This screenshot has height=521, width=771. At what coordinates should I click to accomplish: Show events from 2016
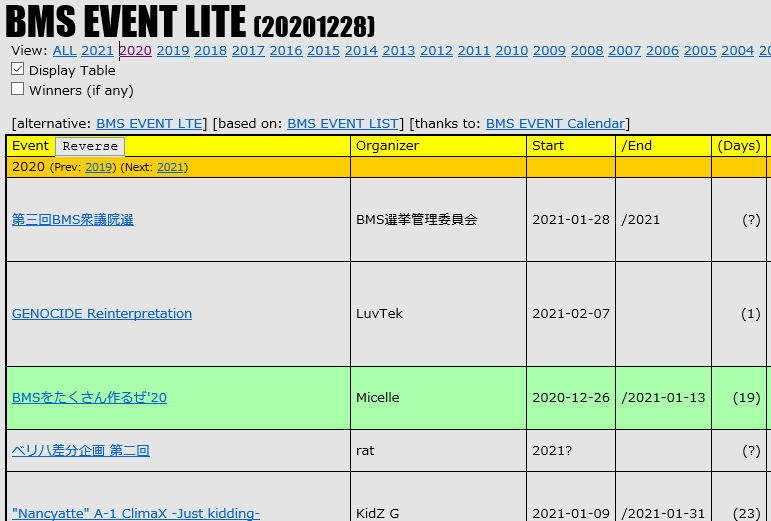286,51
